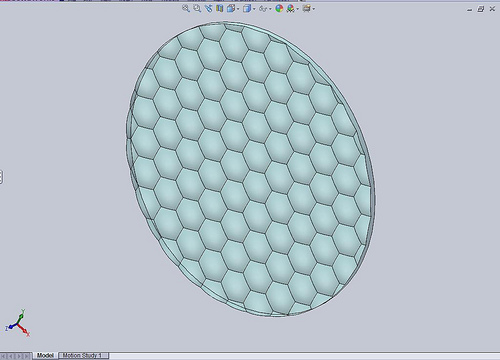Click the Previous View icon
This screenshot has width=500, height=360.
pos(209,9)
